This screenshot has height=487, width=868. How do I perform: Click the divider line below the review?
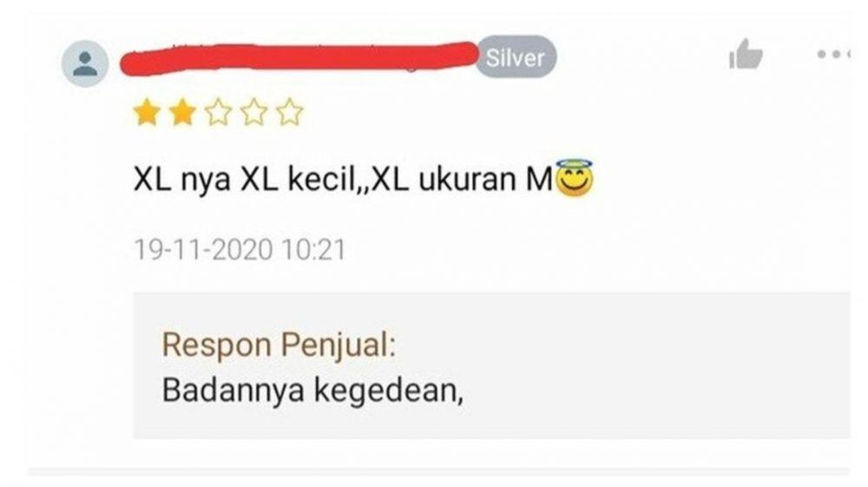coord(438,471)
